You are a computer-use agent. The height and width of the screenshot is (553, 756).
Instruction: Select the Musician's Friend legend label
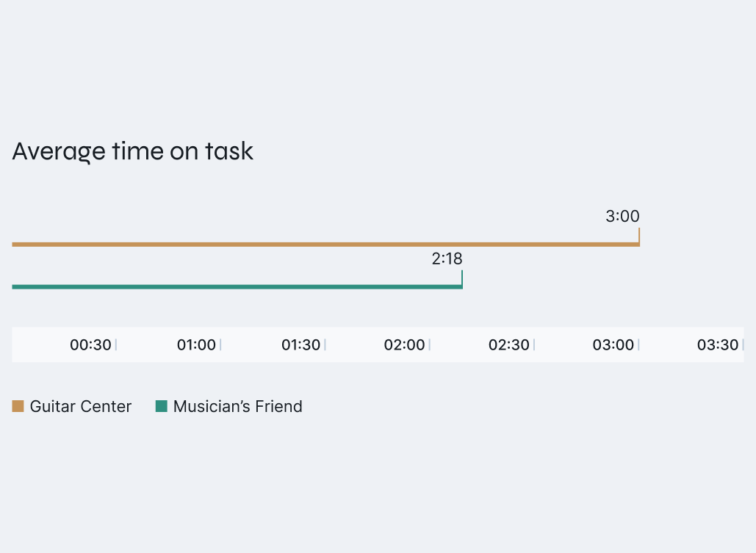[x=237, y=406]
